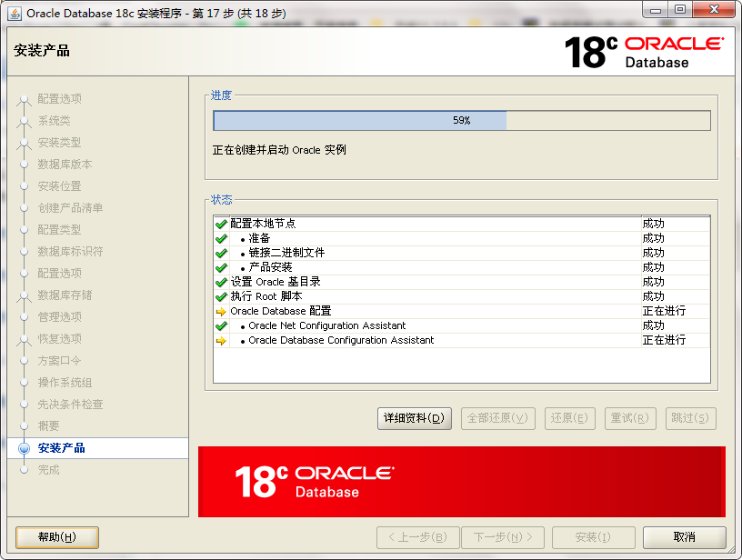This screenshot has height=560, width=742.
Task: Select 概要 step in sidebar
Action: pos(49,425)
